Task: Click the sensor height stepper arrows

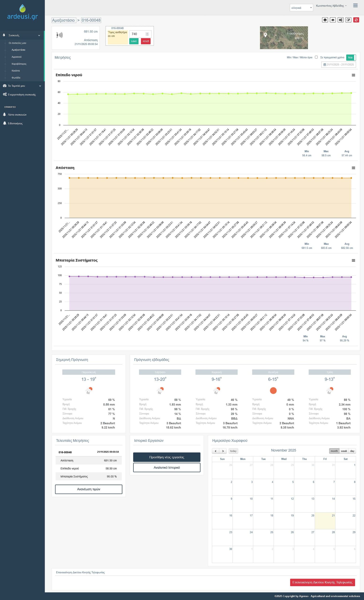Action: [x=147, y=34]
